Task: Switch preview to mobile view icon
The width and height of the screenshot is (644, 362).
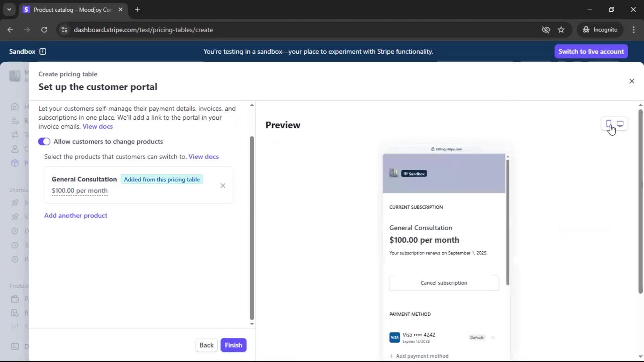Action: point(608,124)
